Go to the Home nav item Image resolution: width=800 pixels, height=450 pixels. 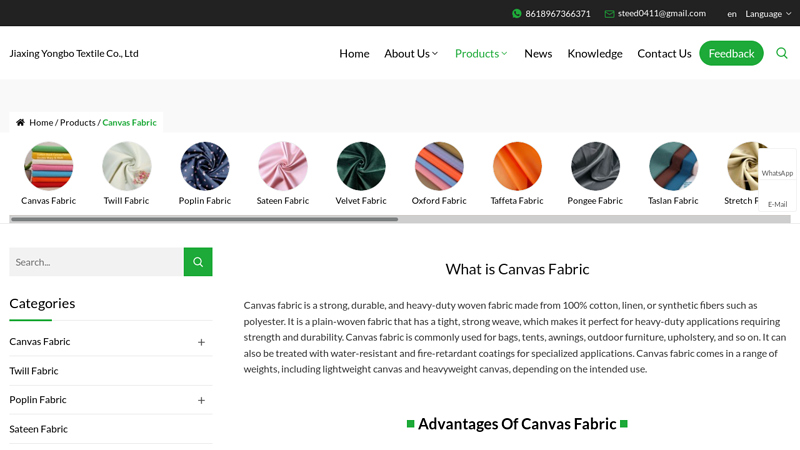click(x=354, y=54)
